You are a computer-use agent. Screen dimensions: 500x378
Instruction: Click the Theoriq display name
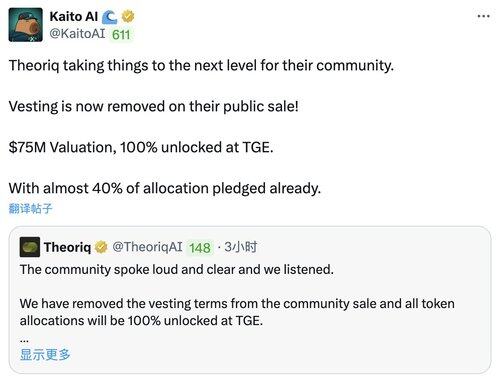click(x=67, y=247)
